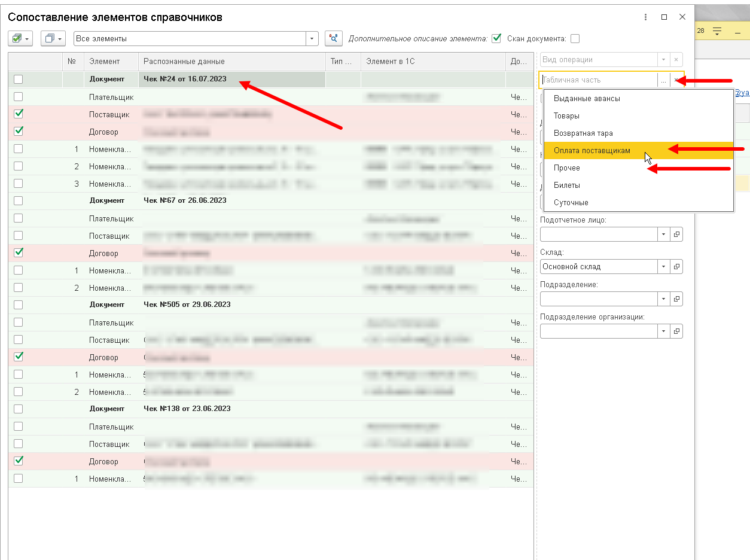Screen dimensions: 750x560
Task: Click the lines icon in the background window
Action: point(717,31)
